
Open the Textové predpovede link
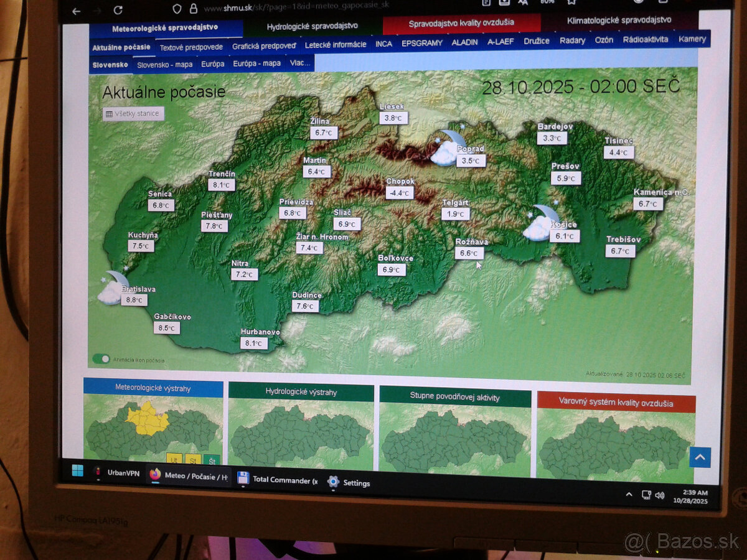pyautogui.click(x=191, y=47)
